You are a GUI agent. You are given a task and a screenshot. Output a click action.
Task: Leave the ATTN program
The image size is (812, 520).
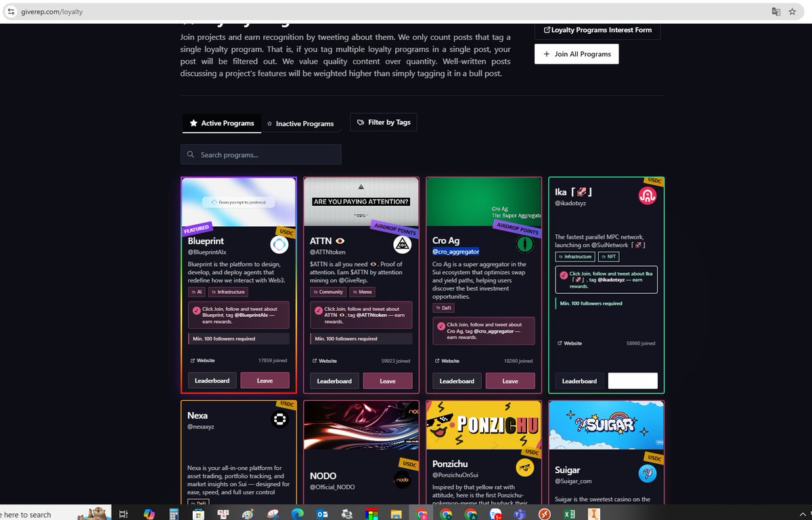click(388, 381)
